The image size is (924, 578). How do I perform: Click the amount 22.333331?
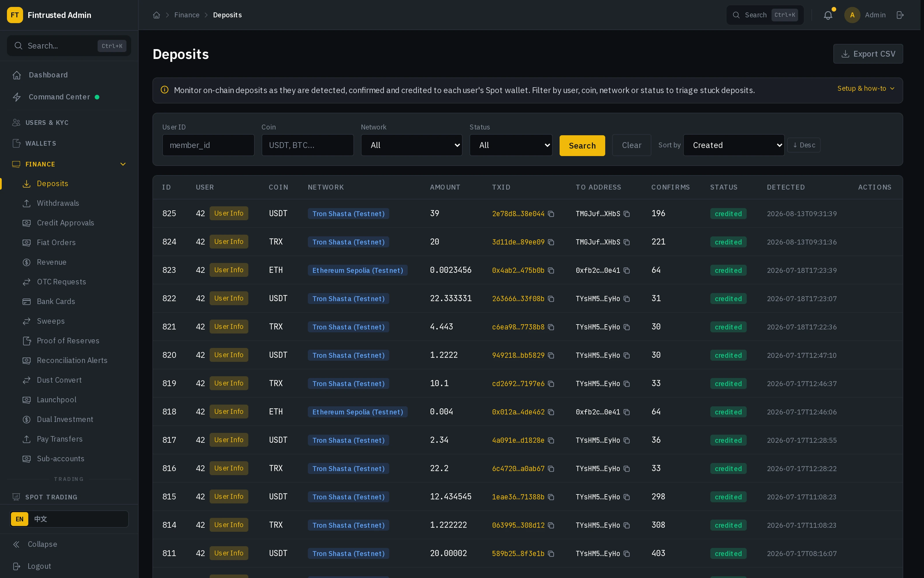pos(450,298)
